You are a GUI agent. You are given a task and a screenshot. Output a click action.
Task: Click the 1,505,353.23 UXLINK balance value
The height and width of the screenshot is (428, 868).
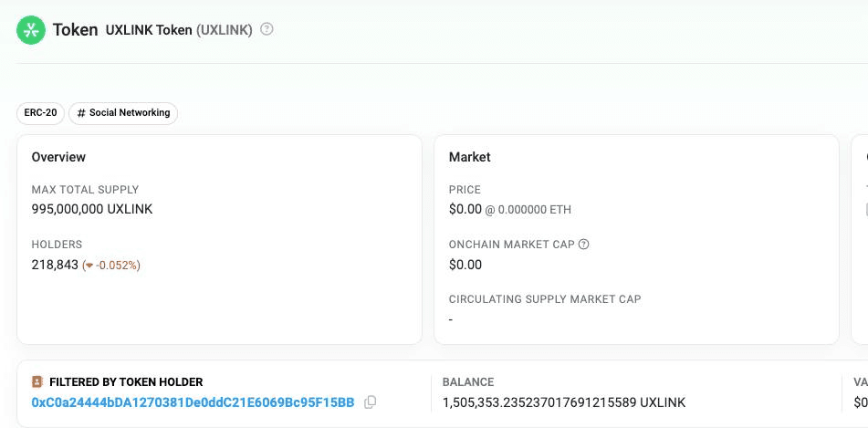563,402
